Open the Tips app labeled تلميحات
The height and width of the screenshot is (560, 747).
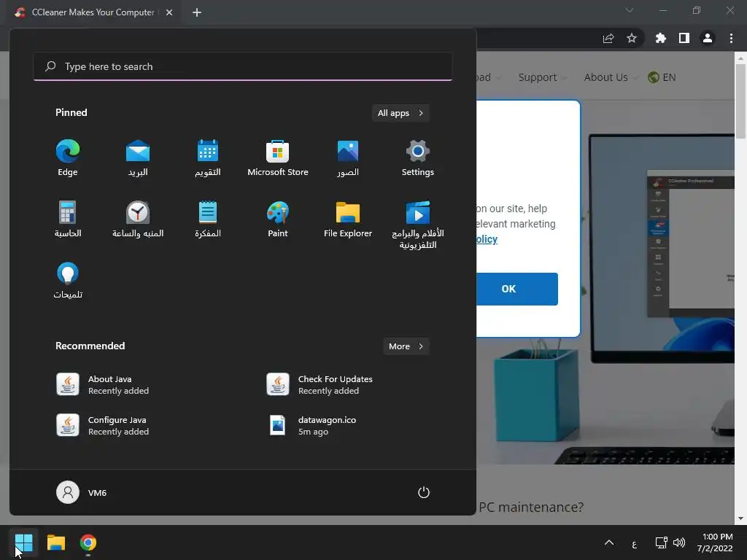pyautogui.click(x=68, y=281)
